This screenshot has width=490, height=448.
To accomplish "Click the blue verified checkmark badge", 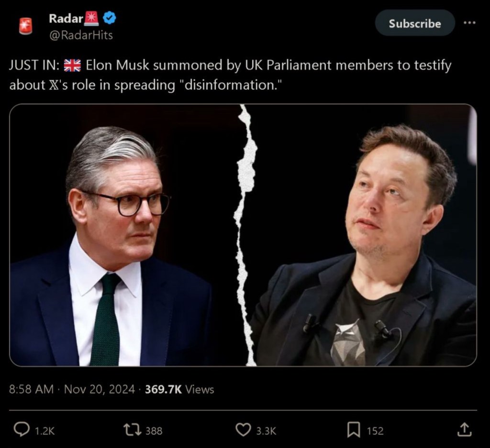I will click(110, 19).
